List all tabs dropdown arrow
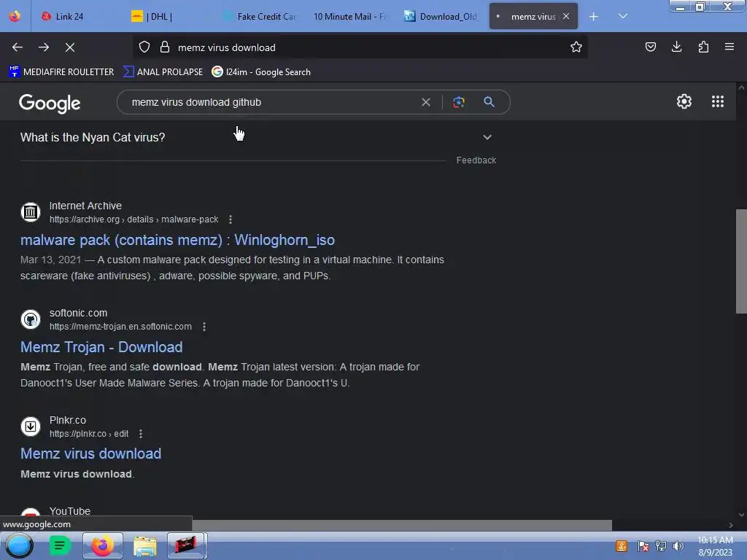The width and height of the screenshot is (747, 560). (x=623, y=16)
